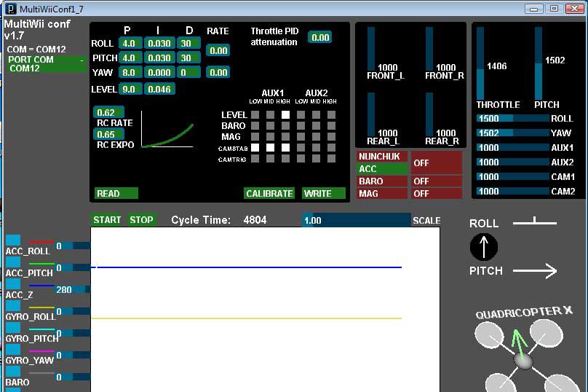
Task: Toggle ACC_Z graph visibility square
Action: [x=13, y=283]
